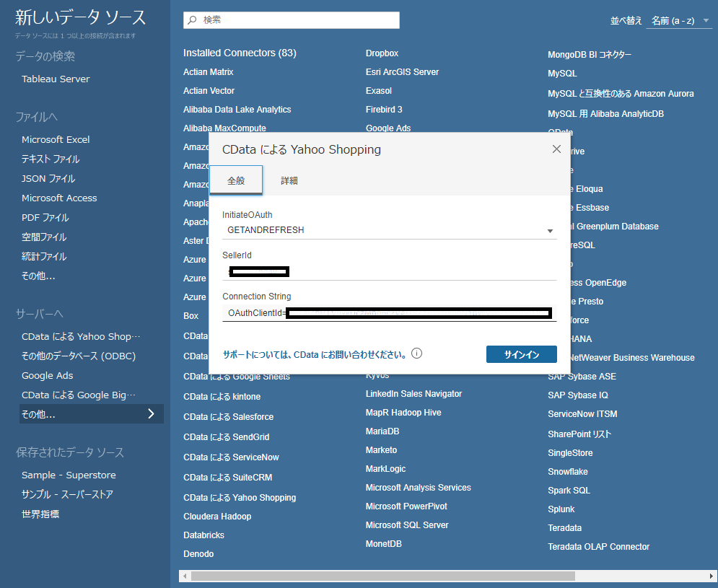The image size is (718, 588).
Task: Select Denodo connector
Action: pyautogui.click(x=198, y=553)
